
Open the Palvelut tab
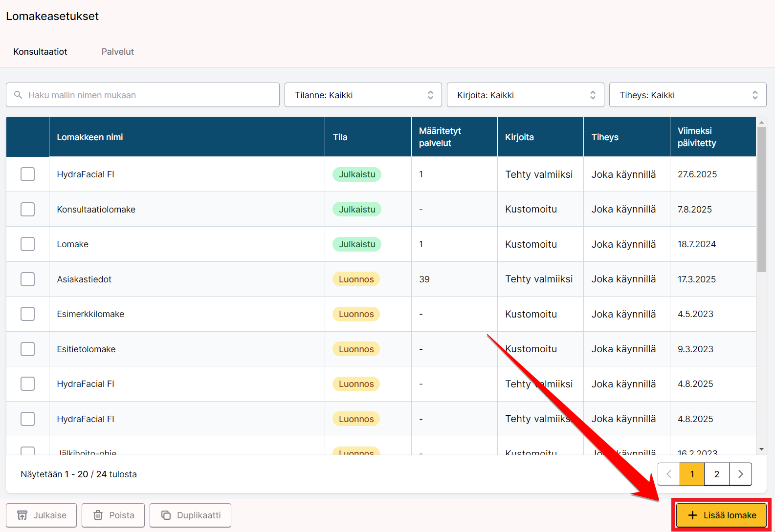point(118,52)
